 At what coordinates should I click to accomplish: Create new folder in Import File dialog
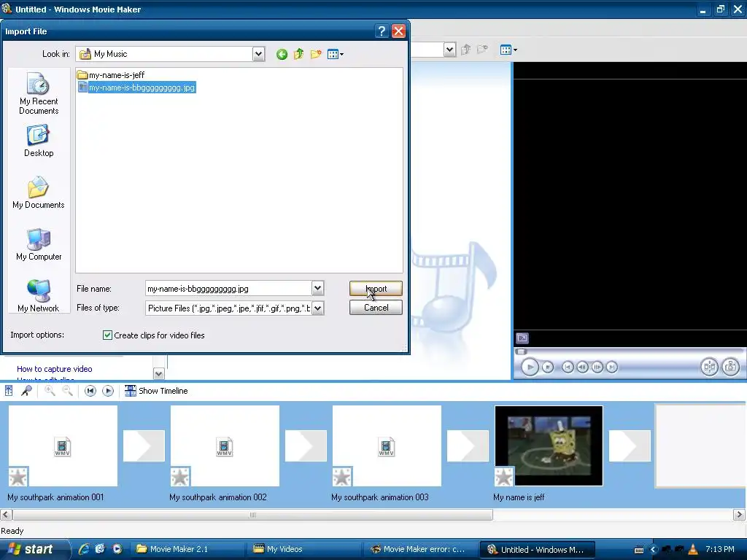coord(316,54)
